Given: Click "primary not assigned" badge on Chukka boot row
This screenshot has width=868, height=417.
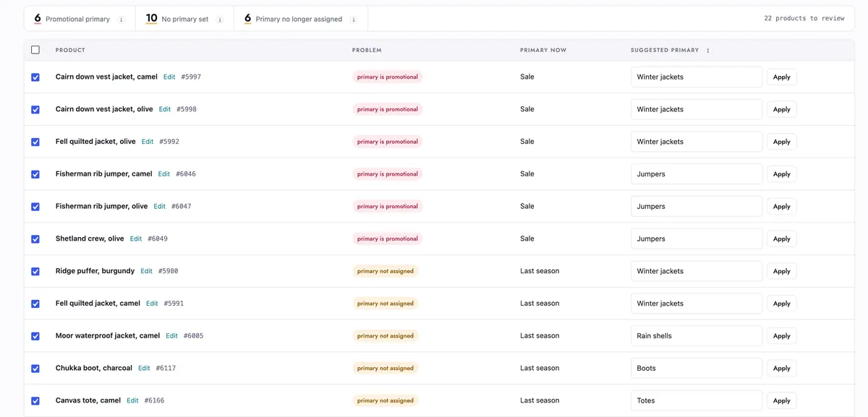Looking at the screenshot, I should (x=386, y=368).
